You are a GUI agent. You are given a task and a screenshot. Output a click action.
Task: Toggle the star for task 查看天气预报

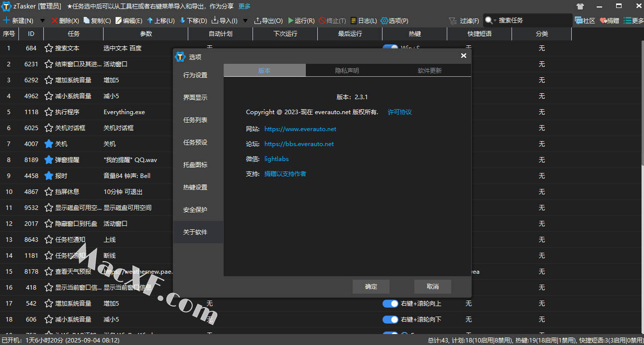tap(49, 272)
